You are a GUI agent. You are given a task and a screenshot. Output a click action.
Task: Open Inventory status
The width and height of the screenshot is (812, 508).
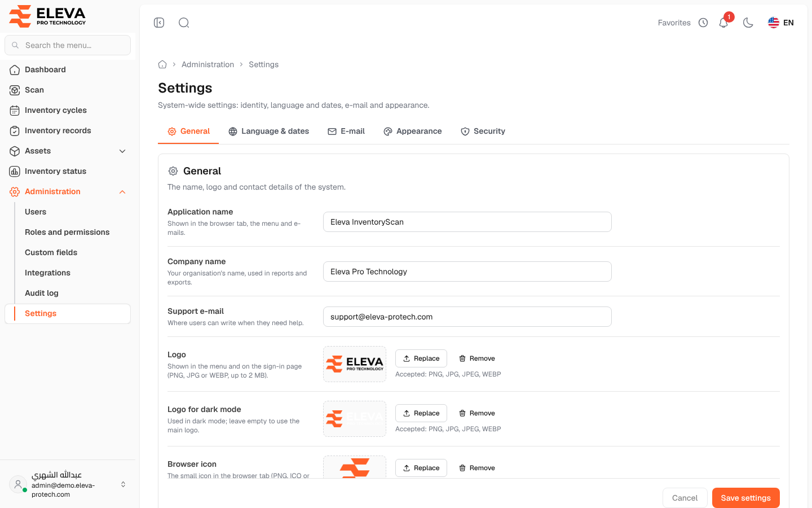point(68,171)
